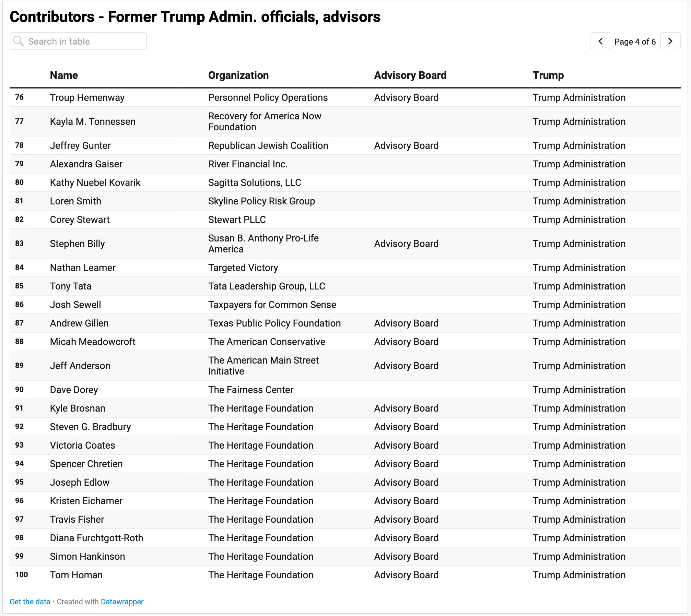
Task: Select the name Troup Hemenway
Action: pyautogui.click(x=87, y=97)
